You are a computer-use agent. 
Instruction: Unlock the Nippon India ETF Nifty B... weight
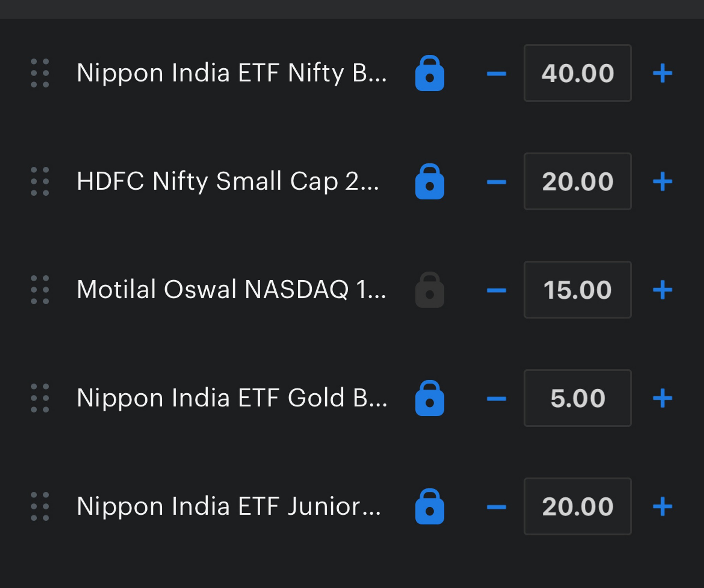(430, 73)
